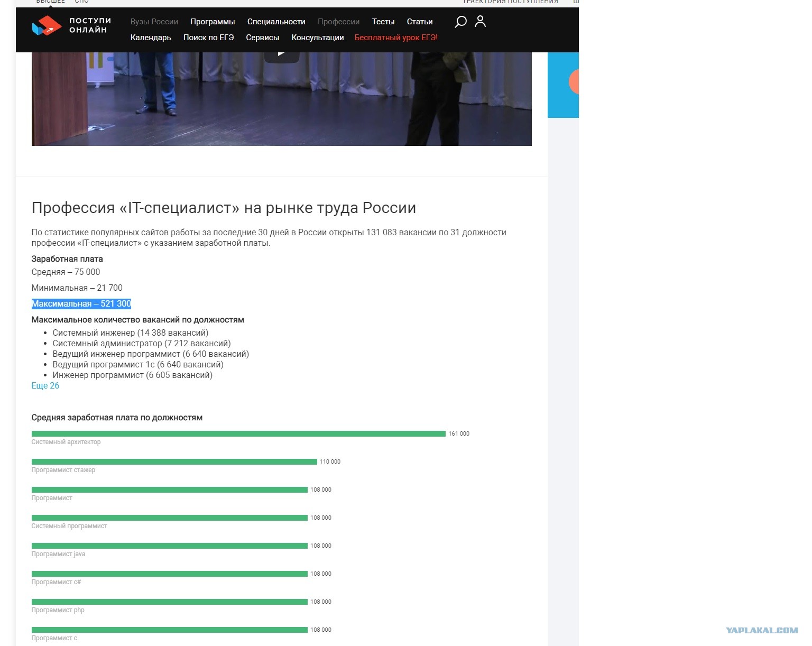
Task: Click the Программист с label in the chart
Action: tap(54, 638)
